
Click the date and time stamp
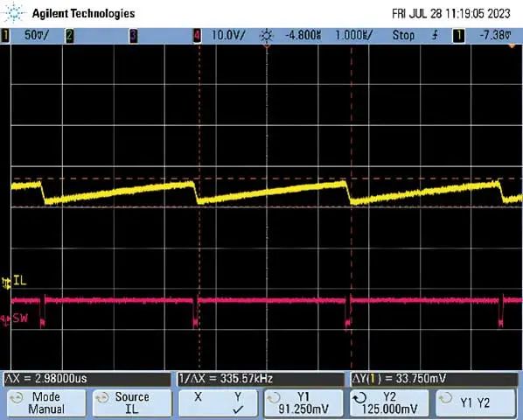coord(451,14)
